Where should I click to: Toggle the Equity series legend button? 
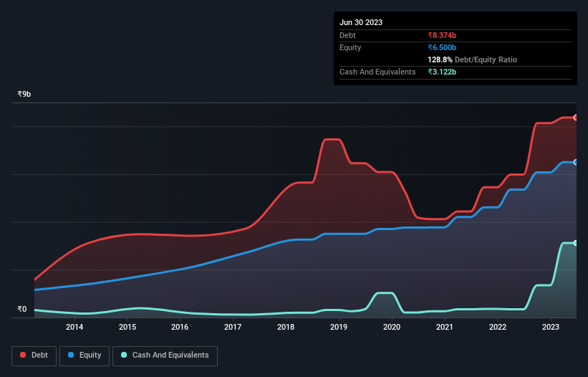(85, 355)
